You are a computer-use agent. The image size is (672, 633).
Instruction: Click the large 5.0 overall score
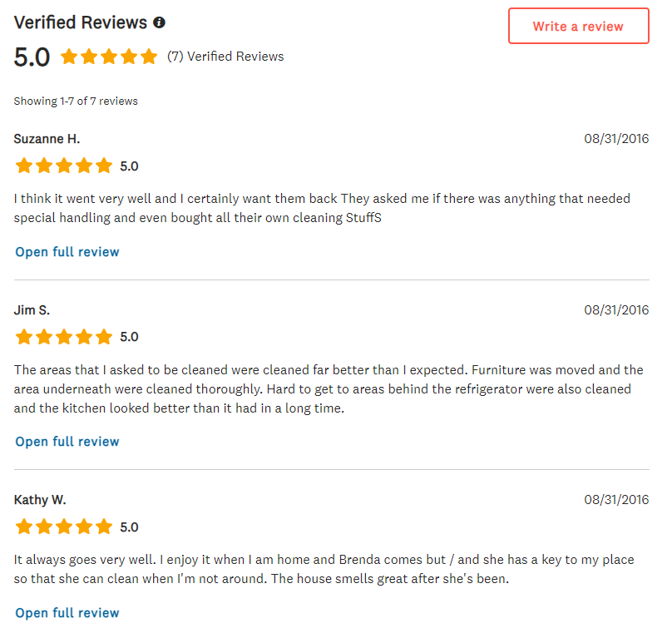click(x=32, y=57)
